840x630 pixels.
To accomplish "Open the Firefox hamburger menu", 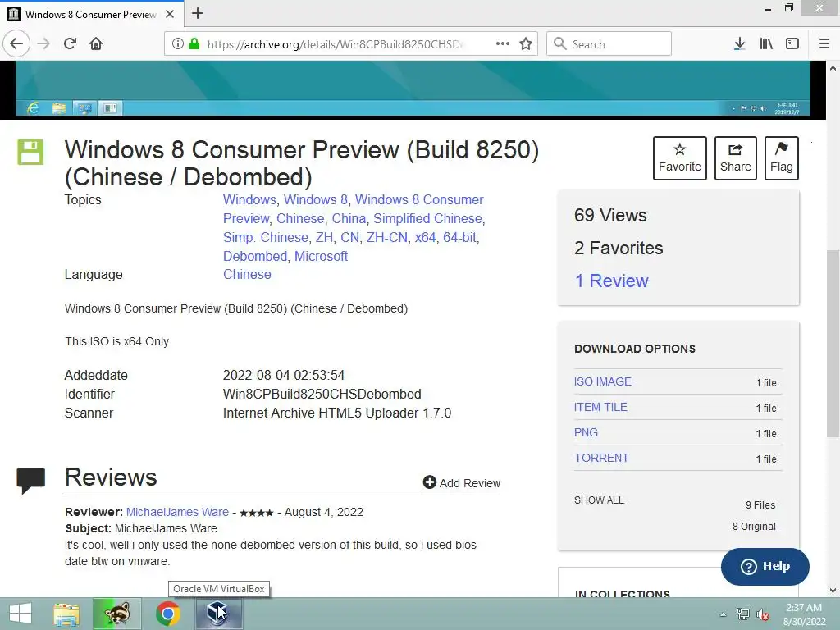I will (824, 44).
